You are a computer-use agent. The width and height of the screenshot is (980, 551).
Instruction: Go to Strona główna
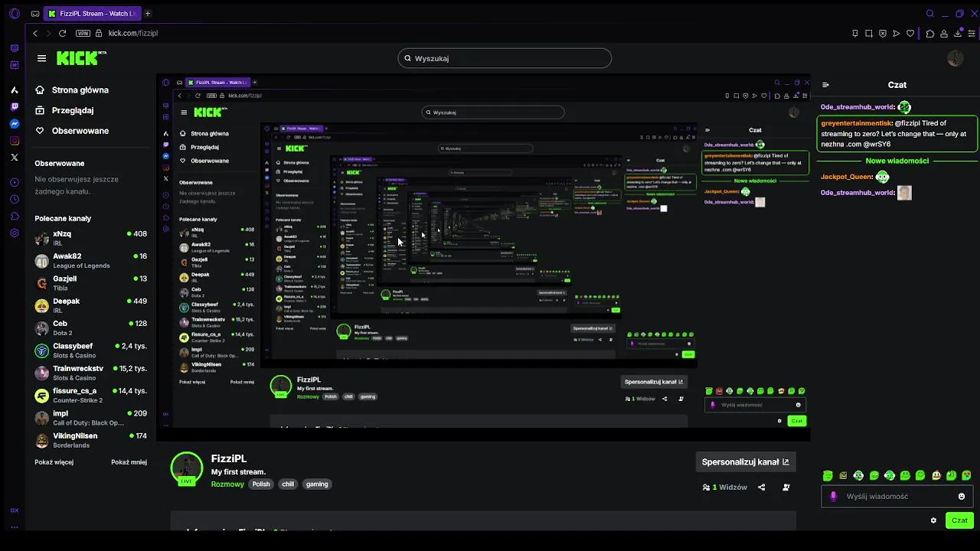72,90
